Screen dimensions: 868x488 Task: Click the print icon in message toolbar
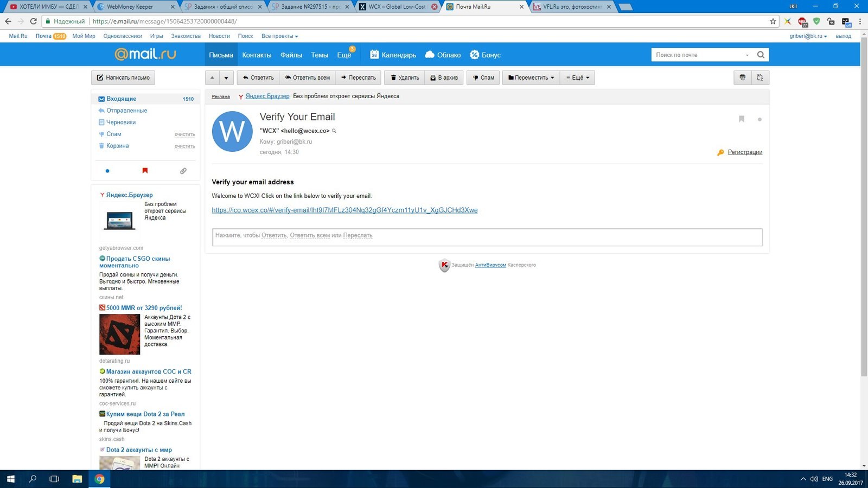point(743,78)
